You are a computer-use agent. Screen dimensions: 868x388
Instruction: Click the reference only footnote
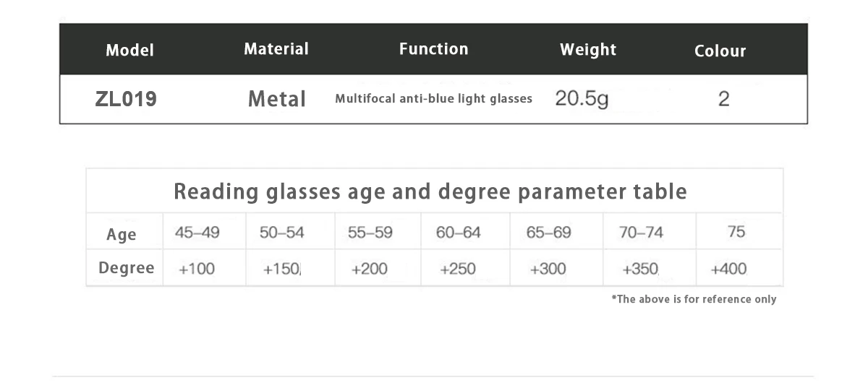pyautogui.click(x=694, y=299)
